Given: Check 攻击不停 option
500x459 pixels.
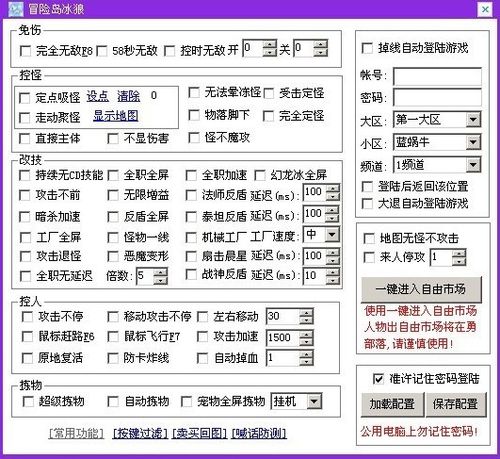Looking at the screenshot, I should pos(27,316).
